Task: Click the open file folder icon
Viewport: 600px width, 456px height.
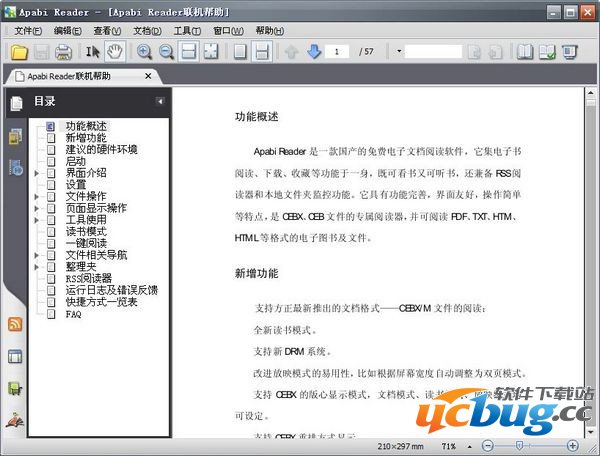Action: click(x=19, y=52)
